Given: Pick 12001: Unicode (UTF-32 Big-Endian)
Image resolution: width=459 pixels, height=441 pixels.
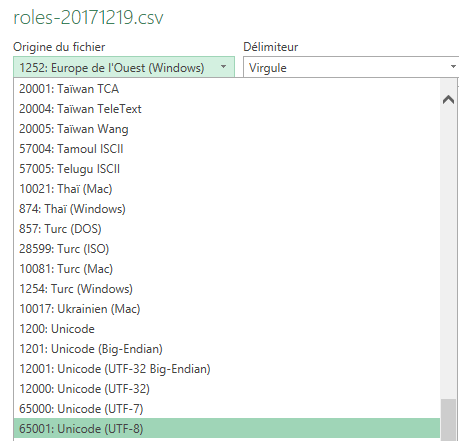Looking at the screenshot, I should pyautogui.click(x=227, y=369).
